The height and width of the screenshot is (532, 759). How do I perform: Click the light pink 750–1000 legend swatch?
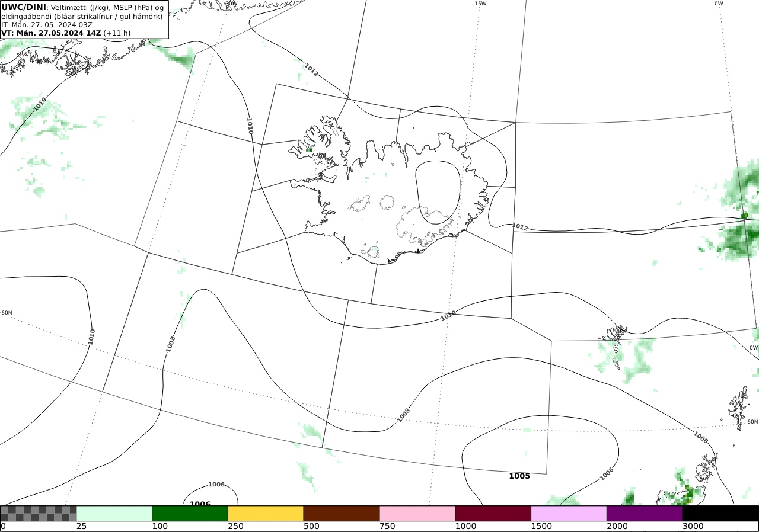click(417, 513)
